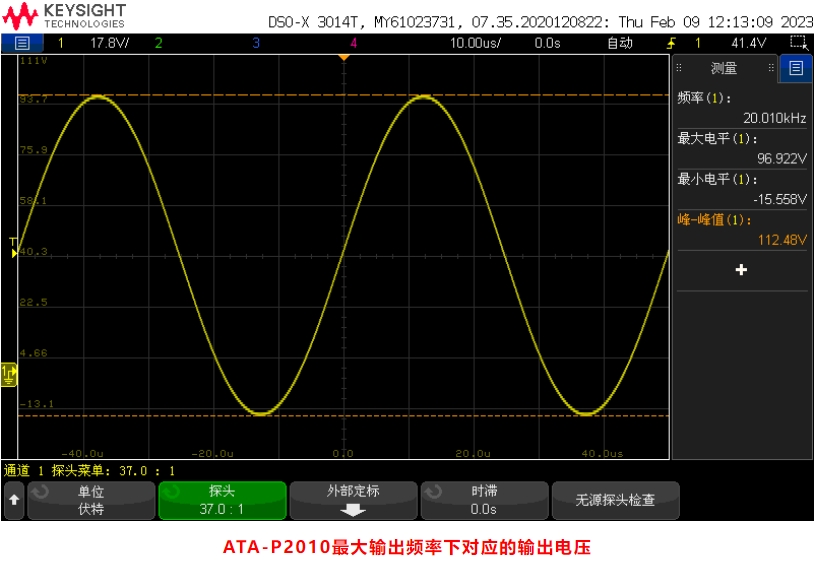Tap the channel 1 ground level marker

pyautogui.click(x=9, y=375)
